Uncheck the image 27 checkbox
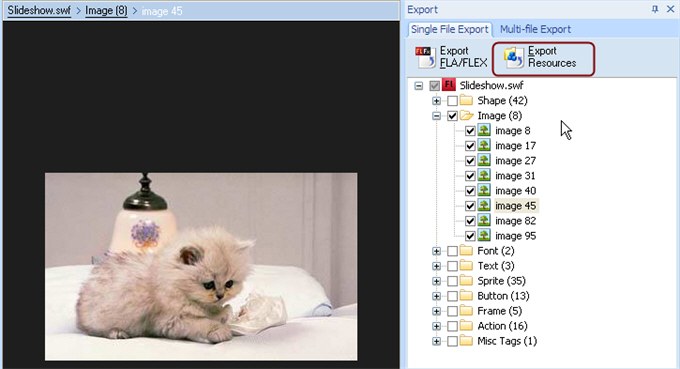The image size is (680, 369). (470, 161)
